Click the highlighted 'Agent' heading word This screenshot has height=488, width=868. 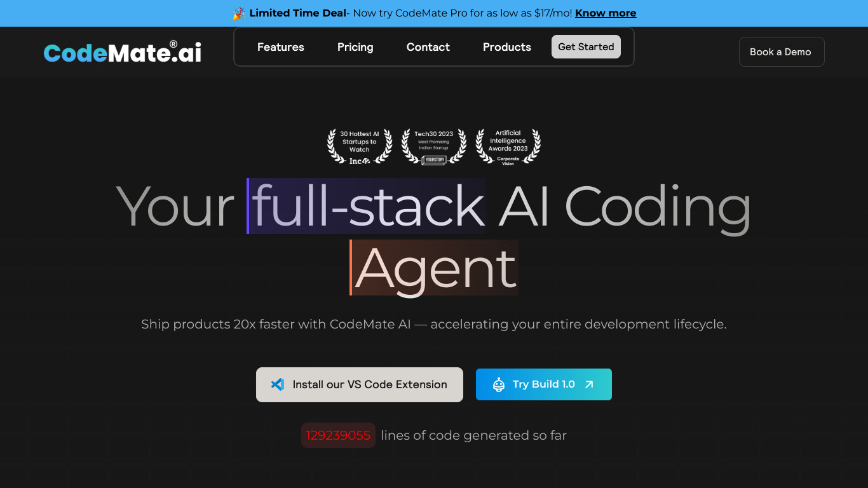click(435, 268)
